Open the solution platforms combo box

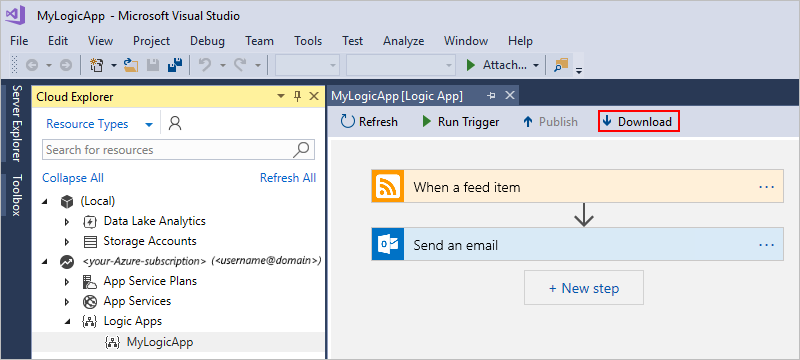point(401,65)
